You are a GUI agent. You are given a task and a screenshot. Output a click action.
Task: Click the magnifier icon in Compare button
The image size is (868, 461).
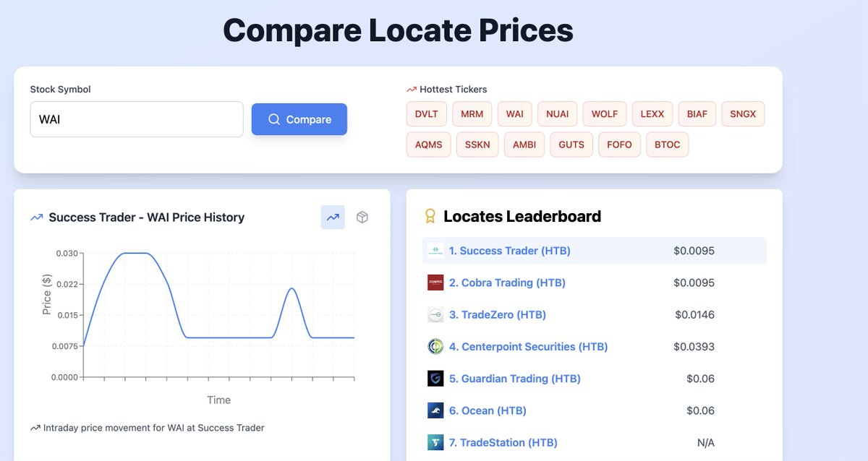click(274, 119)
